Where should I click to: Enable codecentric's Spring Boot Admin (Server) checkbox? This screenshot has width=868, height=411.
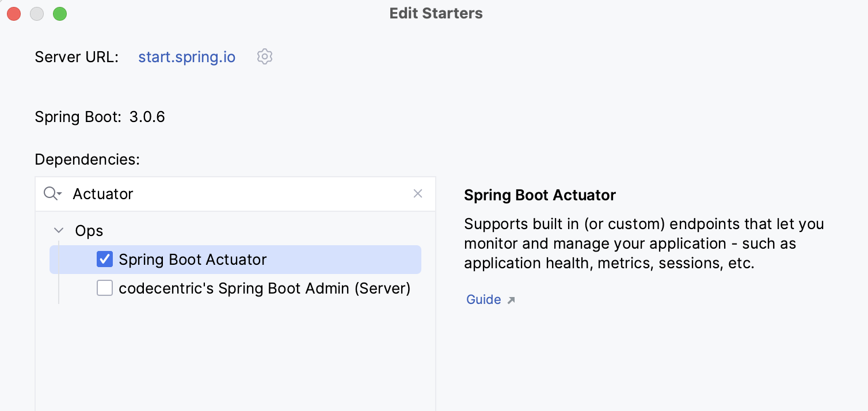105,288
